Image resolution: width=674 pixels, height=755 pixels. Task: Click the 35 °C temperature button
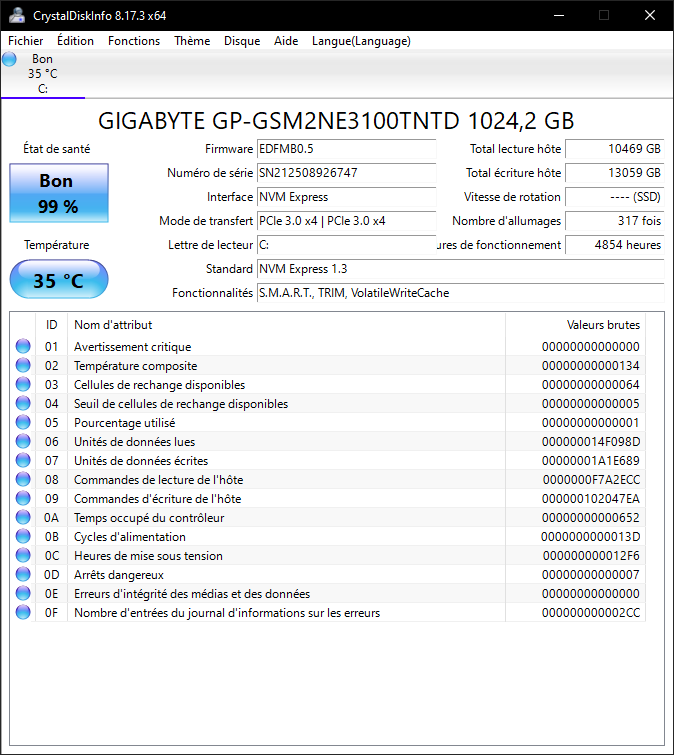point(59,279)
